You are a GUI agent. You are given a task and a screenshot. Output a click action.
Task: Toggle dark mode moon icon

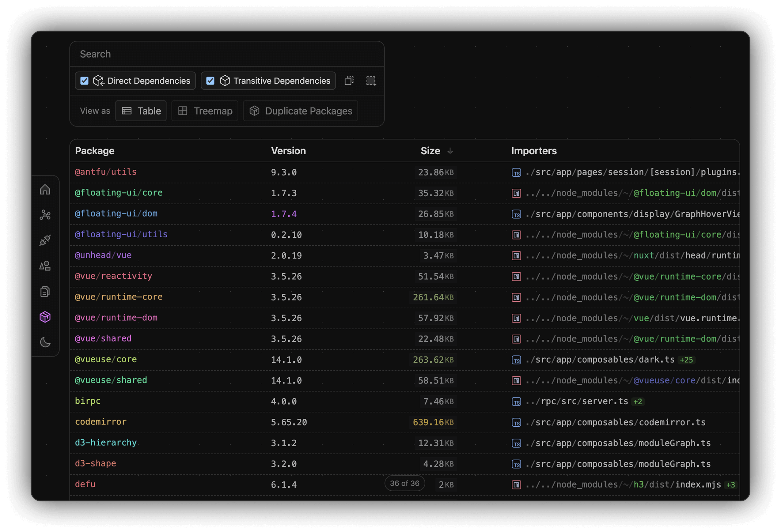[45, 343]
